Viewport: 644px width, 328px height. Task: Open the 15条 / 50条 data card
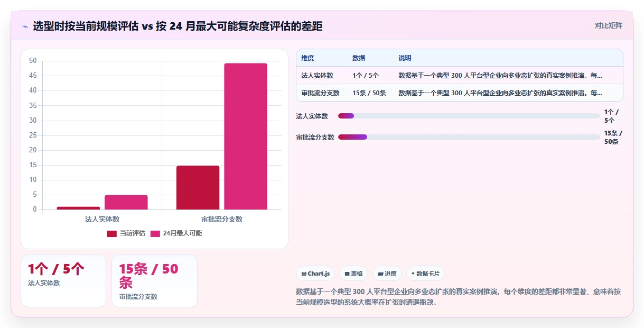154,281
